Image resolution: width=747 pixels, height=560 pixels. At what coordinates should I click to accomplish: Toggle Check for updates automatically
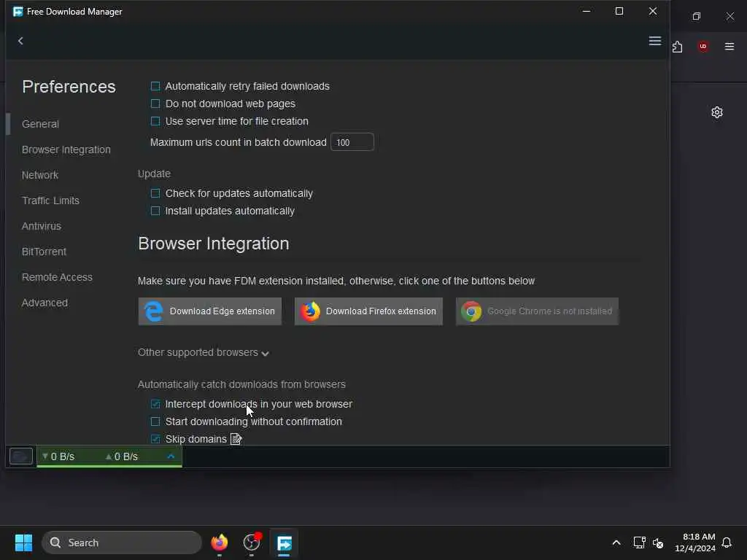pyautogui.click(x=155, y=193)
